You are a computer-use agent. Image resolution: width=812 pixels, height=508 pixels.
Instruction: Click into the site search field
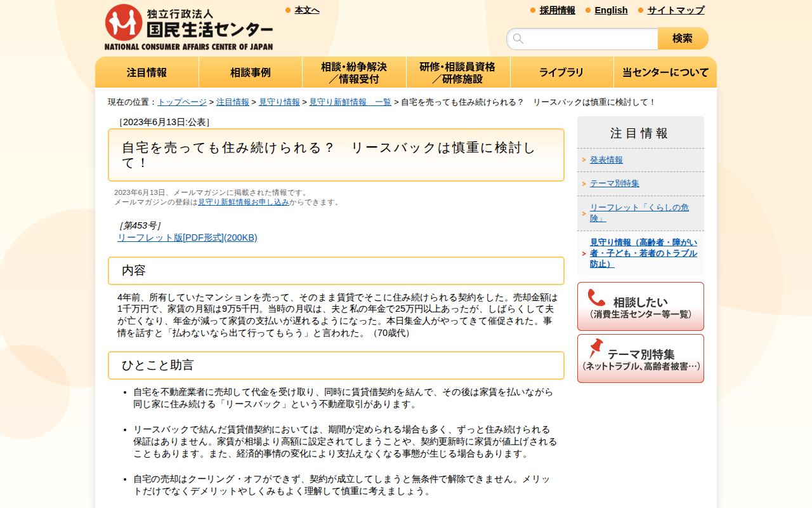coord(582,39)
